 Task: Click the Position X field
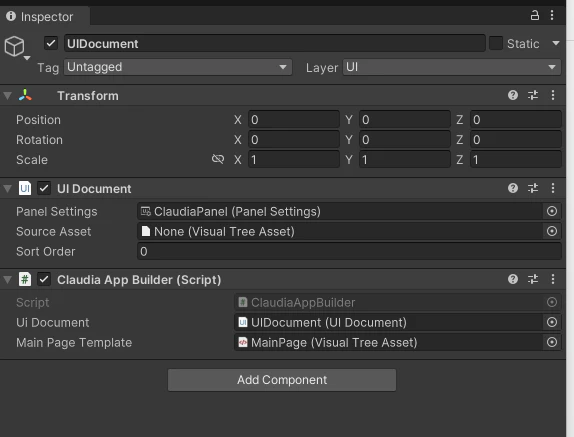tap(294, 120)
